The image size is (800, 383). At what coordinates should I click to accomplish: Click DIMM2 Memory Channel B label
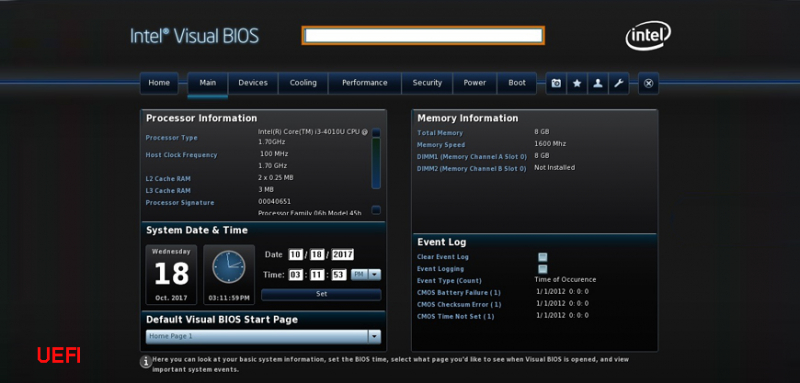(471, 169)
